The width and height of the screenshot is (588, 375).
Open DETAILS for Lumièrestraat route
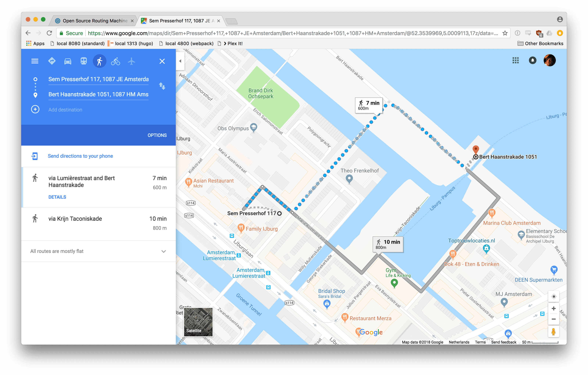pos(57,197)
